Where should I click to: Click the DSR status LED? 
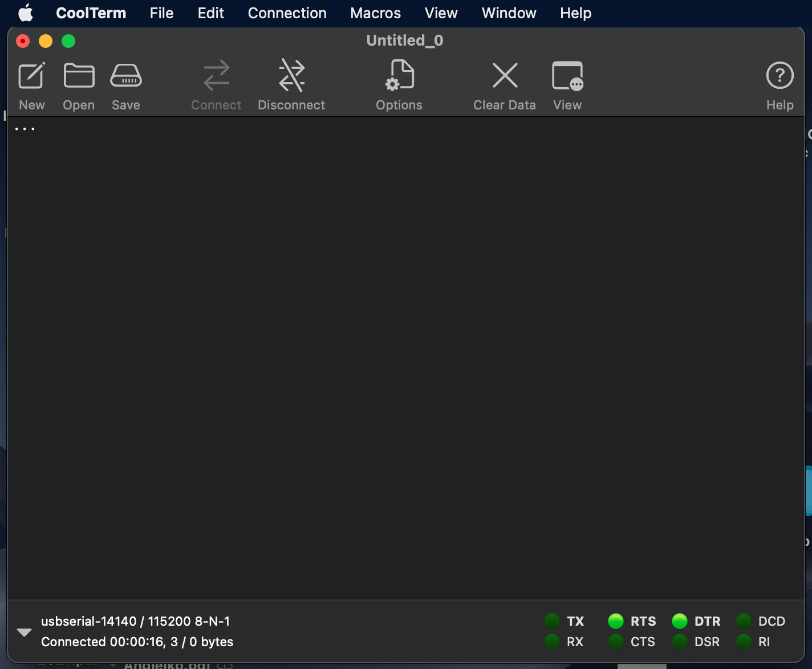[x=680, y=642]
